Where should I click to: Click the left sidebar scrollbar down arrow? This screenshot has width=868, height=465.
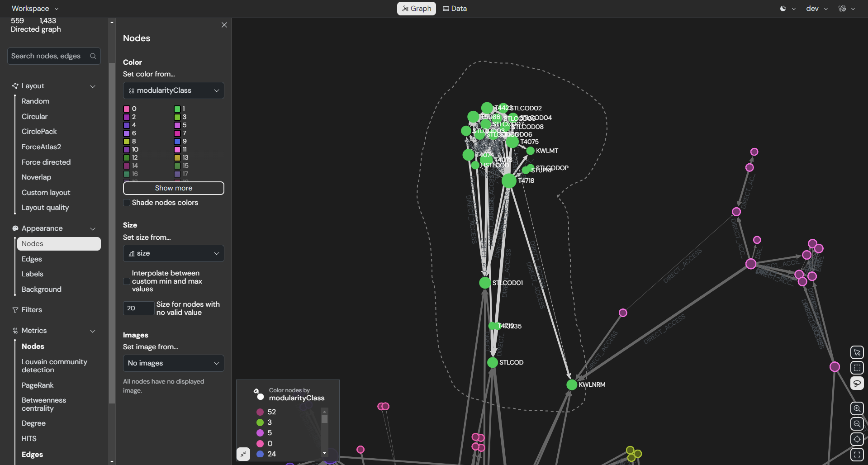point(112,461)
